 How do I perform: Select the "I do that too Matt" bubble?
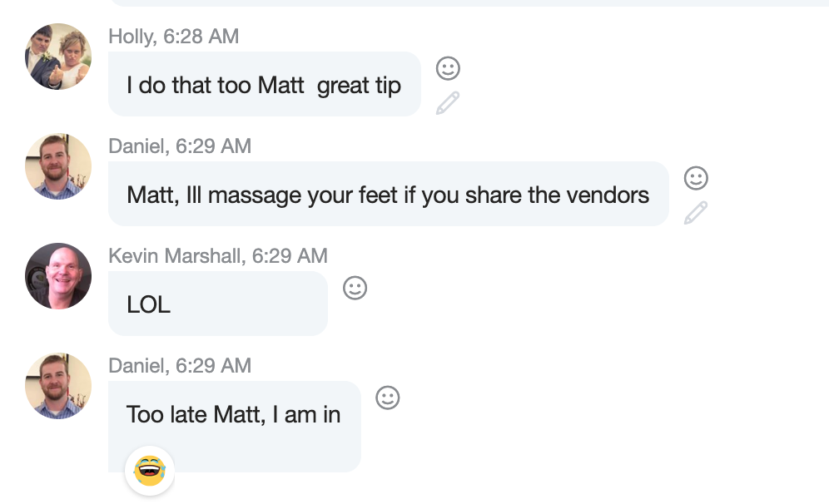point(264,85)
